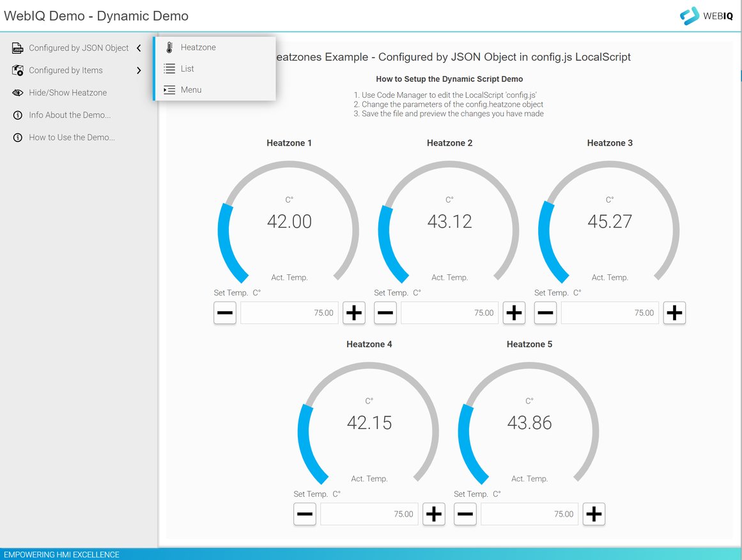Click the thermometer Heatzone icon in the submenu
Screen dimensions: 742x560
(x=168, y=47)
